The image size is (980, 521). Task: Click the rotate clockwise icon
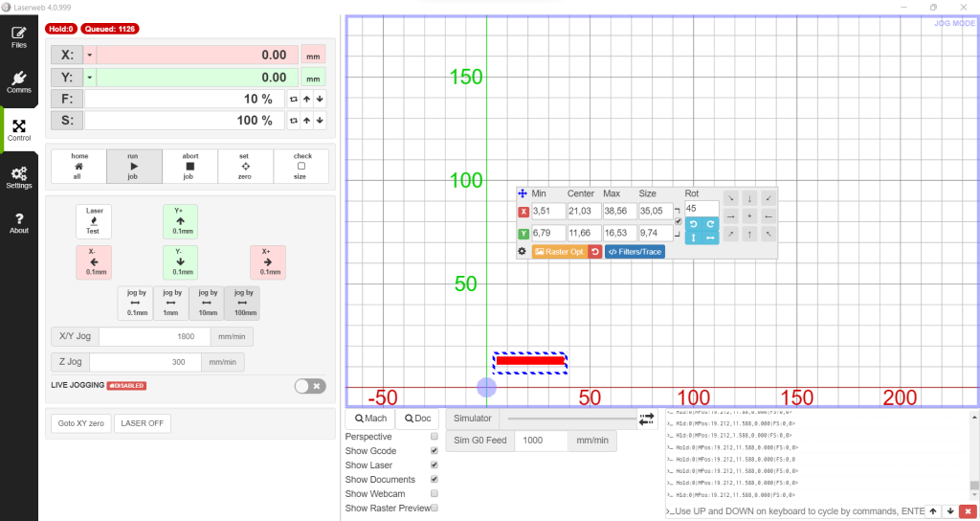[x=710, y=223]
